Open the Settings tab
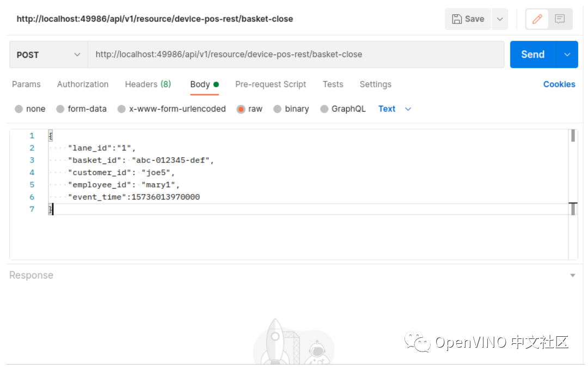 pyautogui.click(x=375, y=84)
